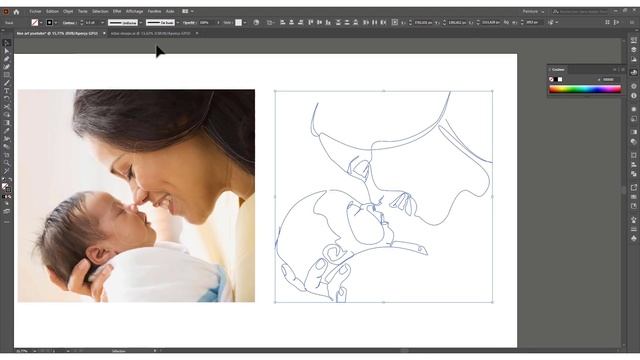
Task: Open the stroke swatch dropdown arrow
Action: click(x=56, y=22)
